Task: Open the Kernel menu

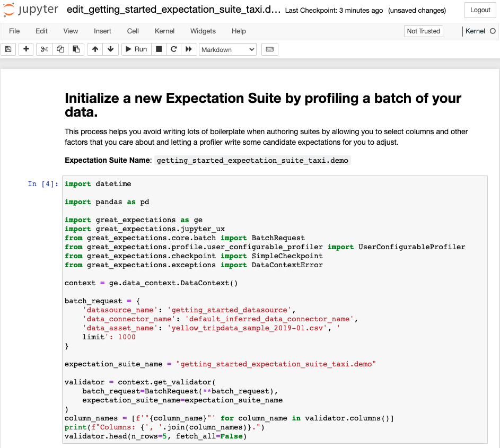Action: 164,31
